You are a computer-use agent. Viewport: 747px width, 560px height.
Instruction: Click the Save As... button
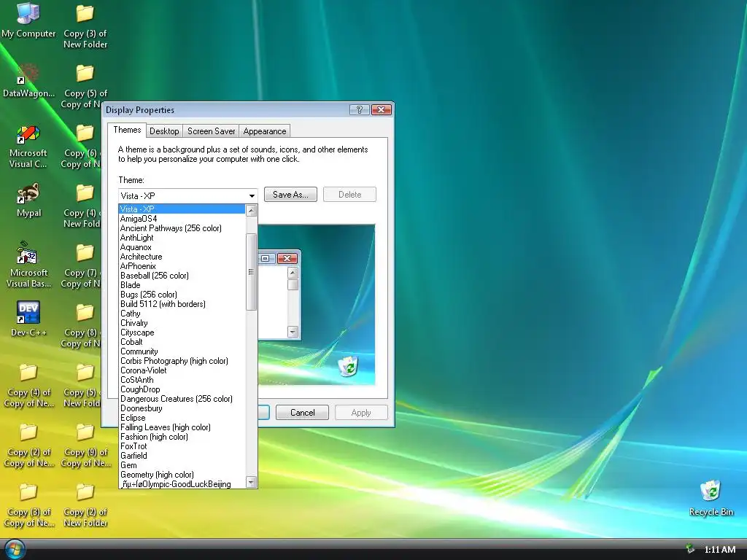pos(290,194)
